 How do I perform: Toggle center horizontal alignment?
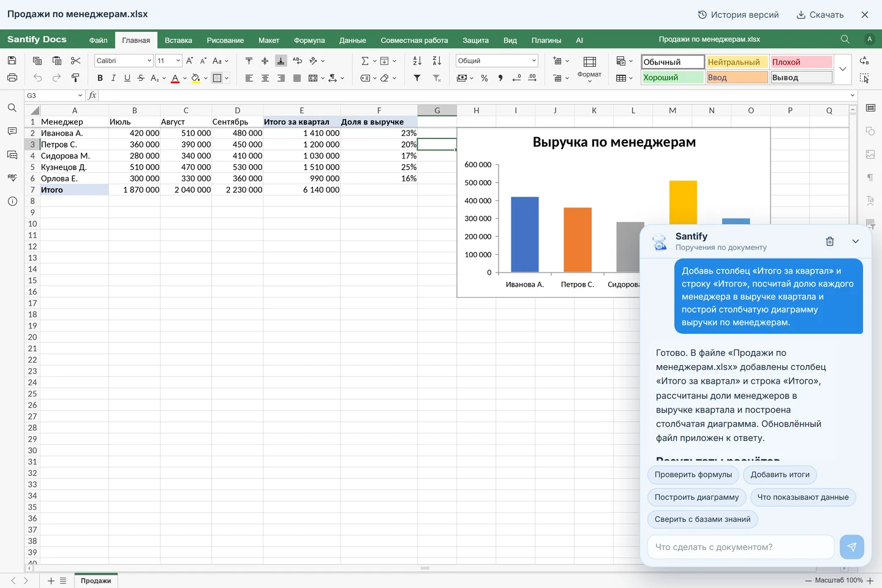[265, 78]
